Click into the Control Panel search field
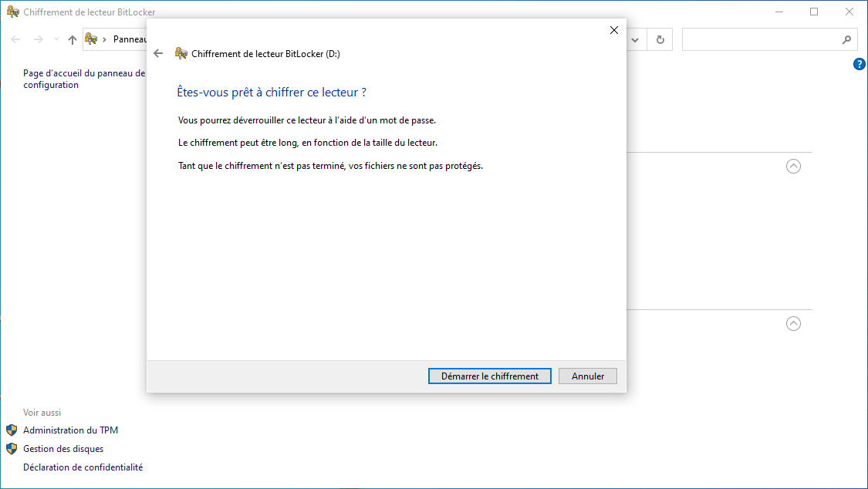 760,39
